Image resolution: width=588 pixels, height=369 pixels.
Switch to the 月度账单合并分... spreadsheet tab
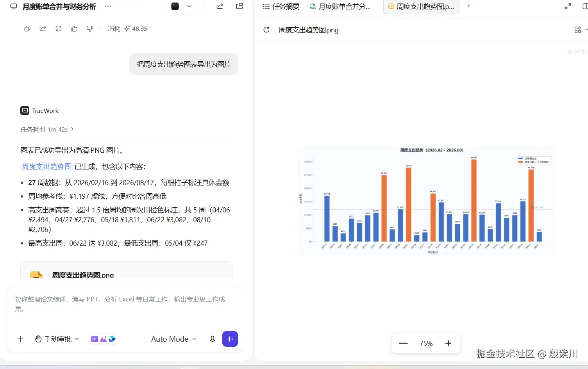(x=340, y=6)
